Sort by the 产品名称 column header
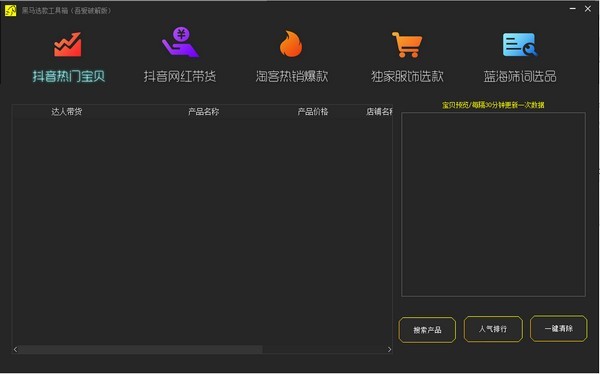This screenshot has height=374, width=600. click(204, 112)
